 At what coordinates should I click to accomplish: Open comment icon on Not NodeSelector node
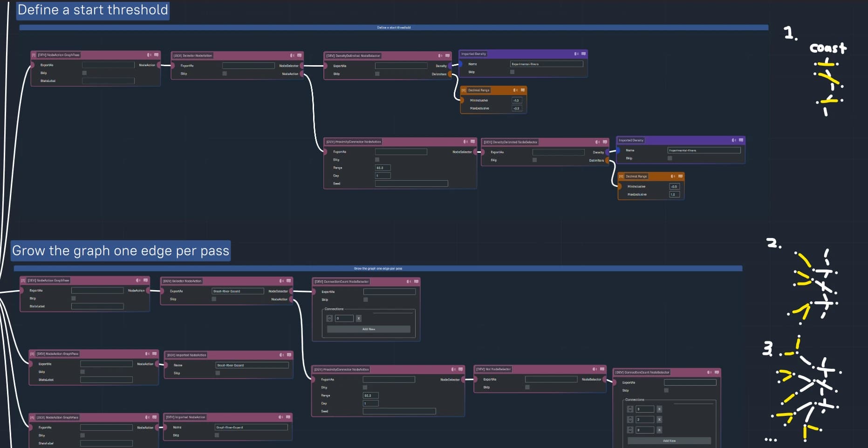pyautogui.click(x=602, y=369)
